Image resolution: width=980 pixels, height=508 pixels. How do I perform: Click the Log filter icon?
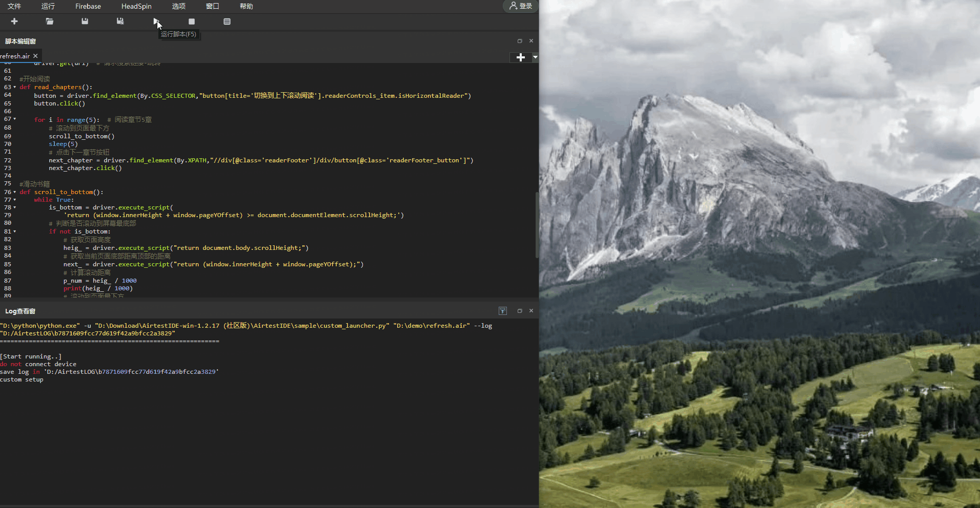click(x=503, y=311)
